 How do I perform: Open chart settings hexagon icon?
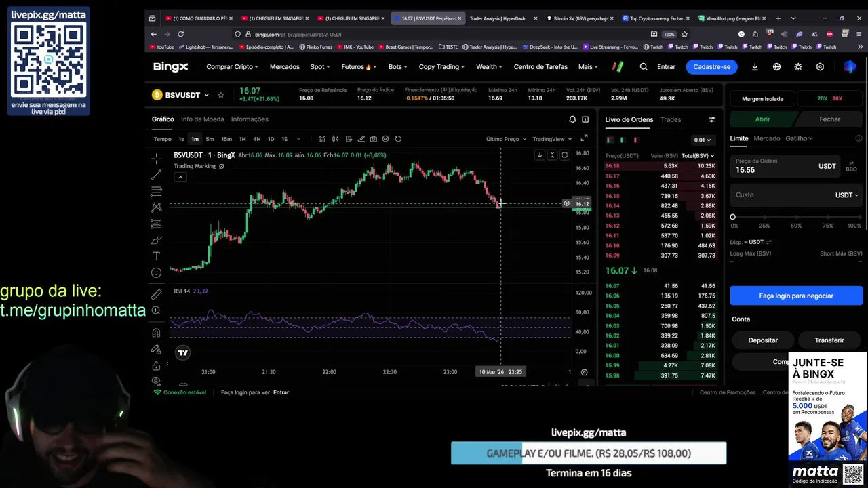(386, 139)
